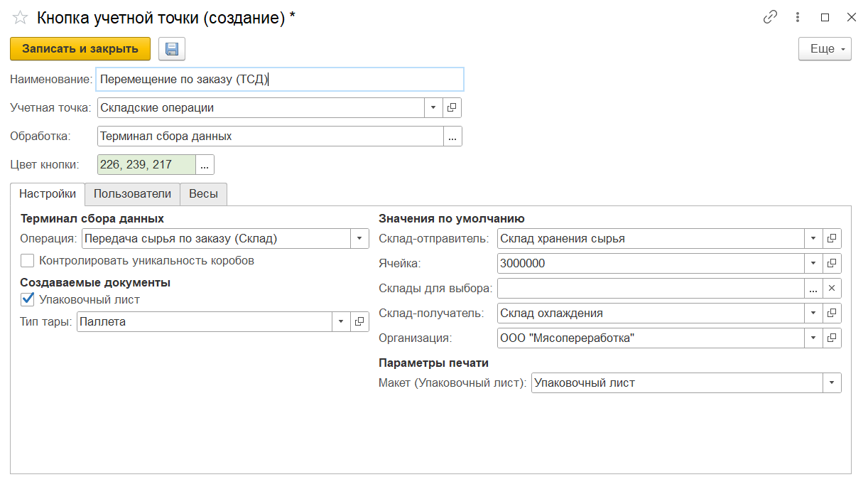
Task: Open Учетная точка record with open icon
Action: point(452,108)
